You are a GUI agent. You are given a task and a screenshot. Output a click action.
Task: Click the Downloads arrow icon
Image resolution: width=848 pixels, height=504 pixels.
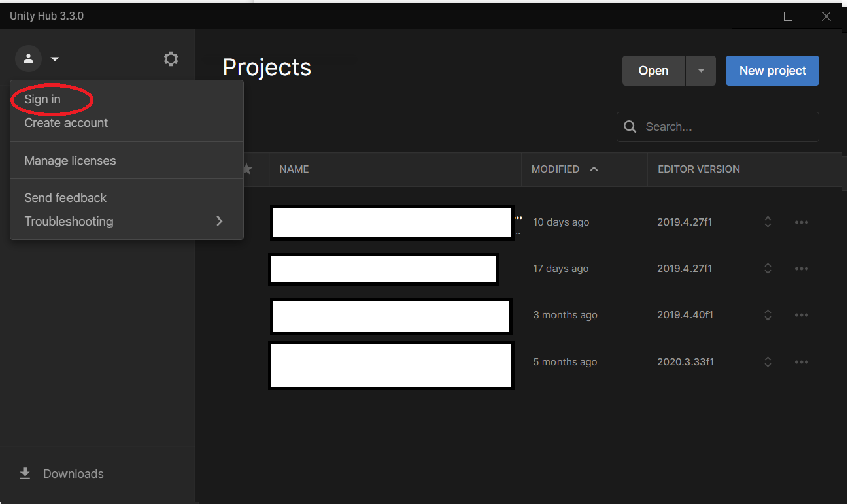point(25,474)
